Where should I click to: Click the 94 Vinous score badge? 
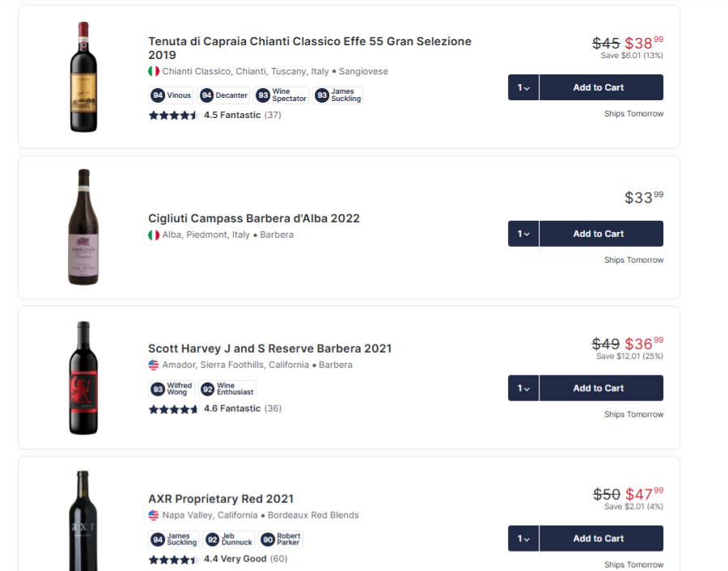(x=171, y=95)
